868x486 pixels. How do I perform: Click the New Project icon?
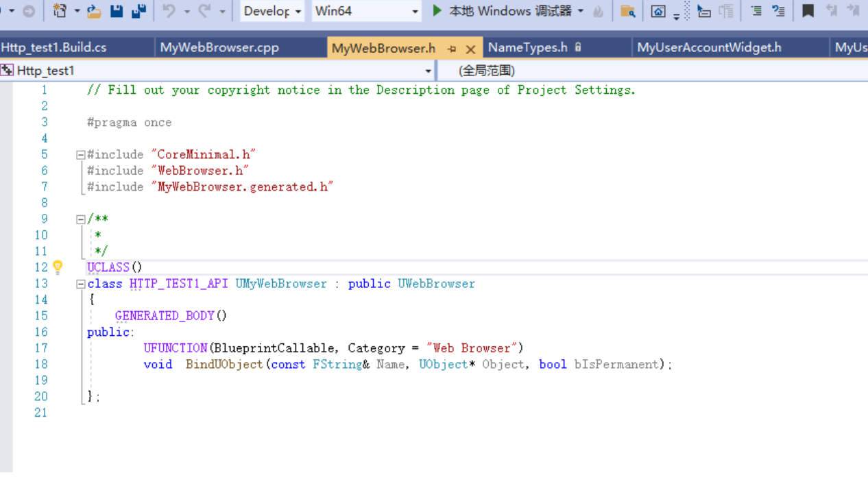(x=60, y=12)
